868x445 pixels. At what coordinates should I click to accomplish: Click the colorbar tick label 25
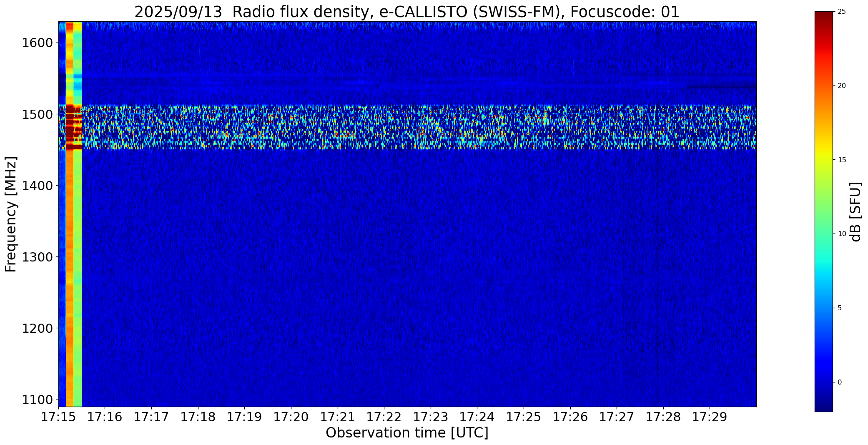tap(842, 12)
